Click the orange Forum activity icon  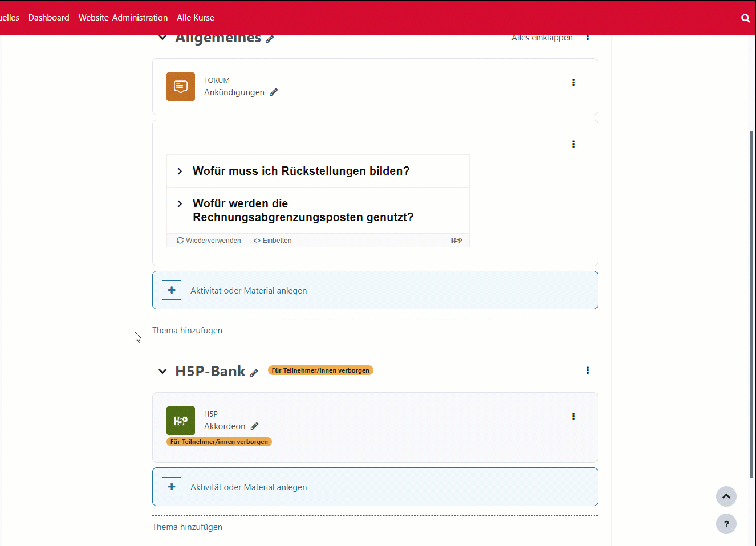pos(180,87)
